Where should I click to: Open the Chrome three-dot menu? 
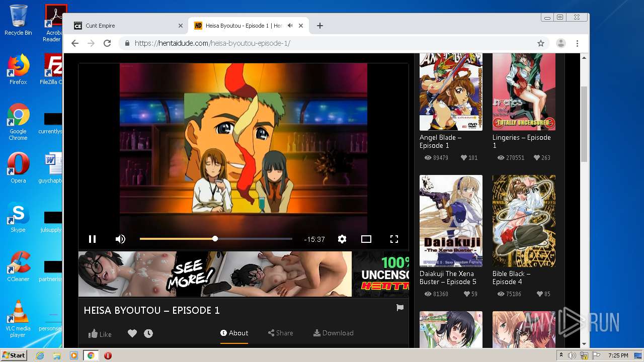(577, 43)
